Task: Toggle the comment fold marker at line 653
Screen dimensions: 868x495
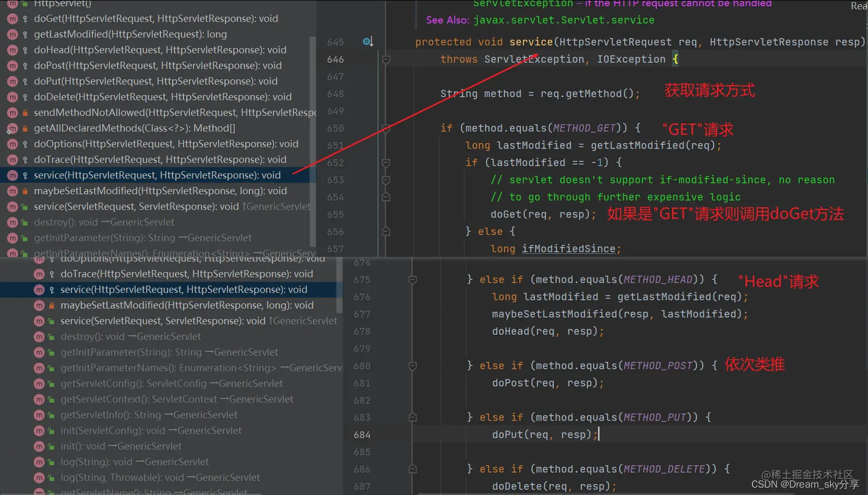Action: tap(386, 180)
